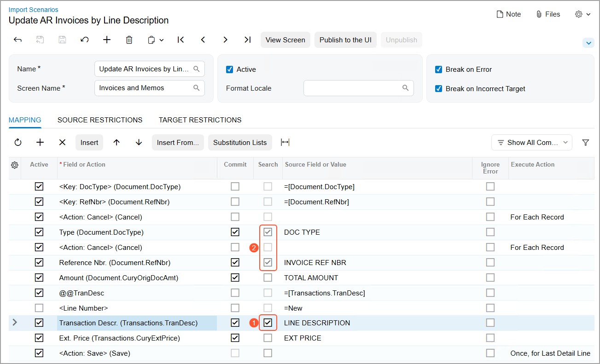Click the fit-to-width columns icon
Image resolution: width=600 pixels, height=364 pixels.
coord(285,143)
